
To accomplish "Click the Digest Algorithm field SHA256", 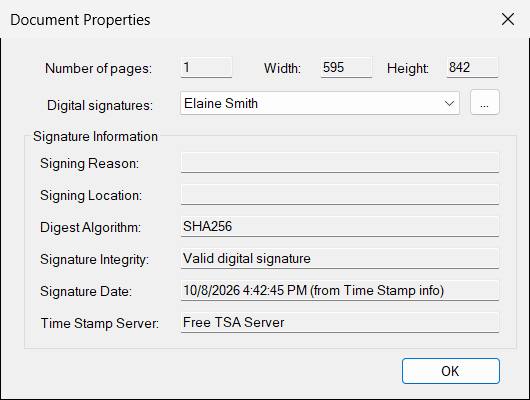I will pos(340,226).
